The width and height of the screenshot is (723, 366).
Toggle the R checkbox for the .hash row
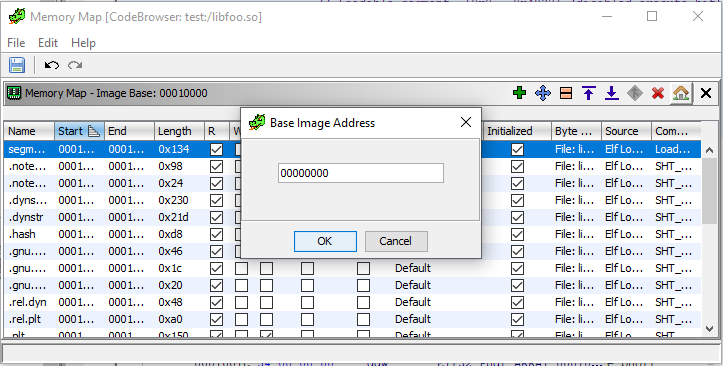point(216,234)
